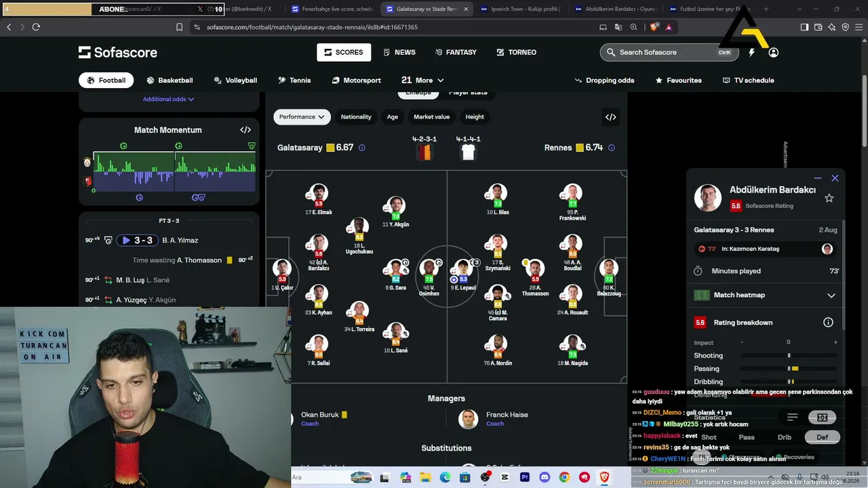Open Discord from the taskbar
868x488 pixels.
[x=544, y=477]
